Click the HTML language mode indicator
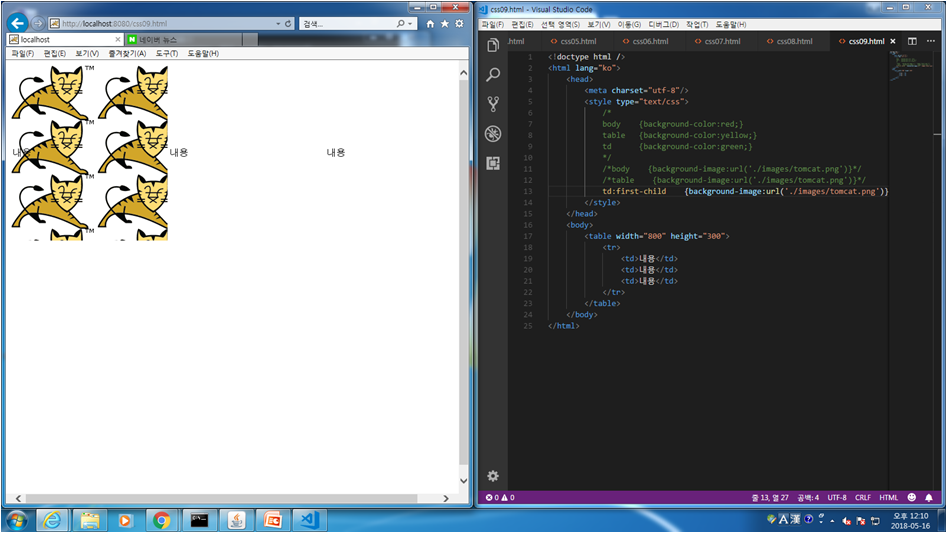 888,497
